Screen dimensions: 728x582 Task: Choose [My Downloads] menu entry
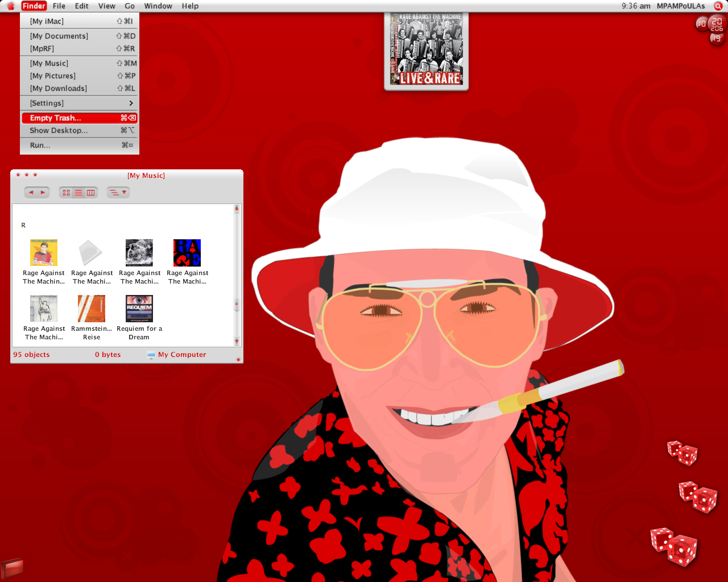click(80, 88)
